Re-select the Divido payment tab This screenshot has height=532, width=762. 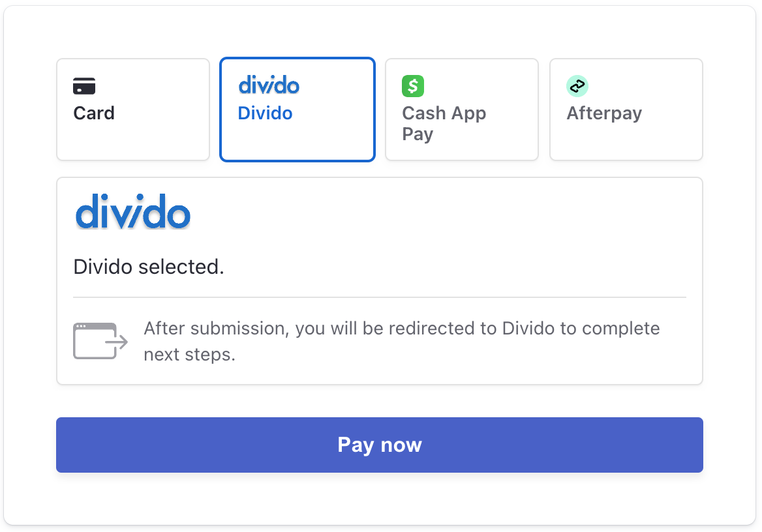coord(297,109)
